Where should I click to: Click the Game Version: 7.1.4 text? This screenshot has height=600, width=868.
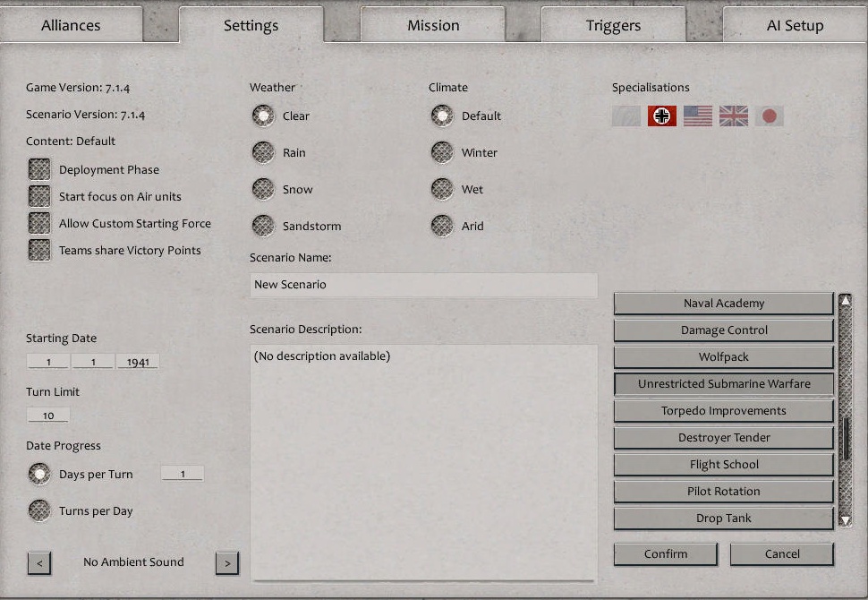pos(78,88)
